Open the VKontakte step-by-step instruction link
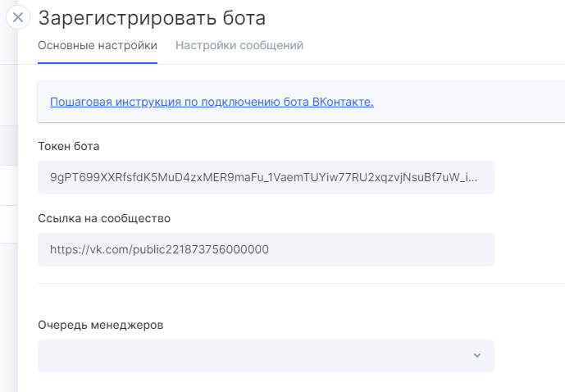This screenshot has height=392, width=565. (x=212, y=102)
